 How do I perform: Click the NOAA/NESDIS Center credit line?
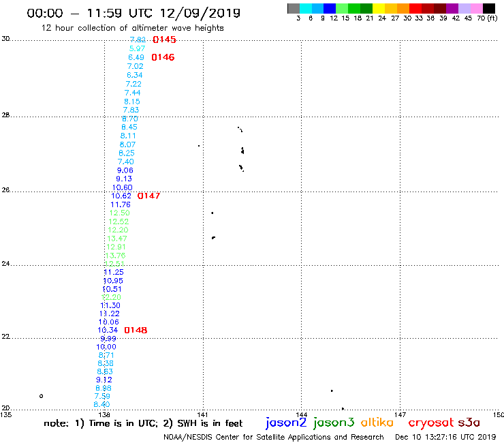point(274,438)
